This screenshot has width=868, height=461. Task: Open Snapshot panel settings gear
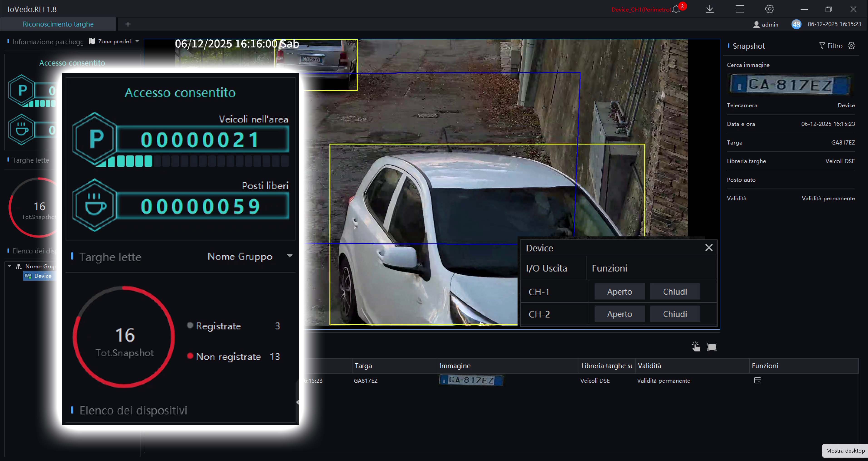pyautogui.click(x=851, y=46)
